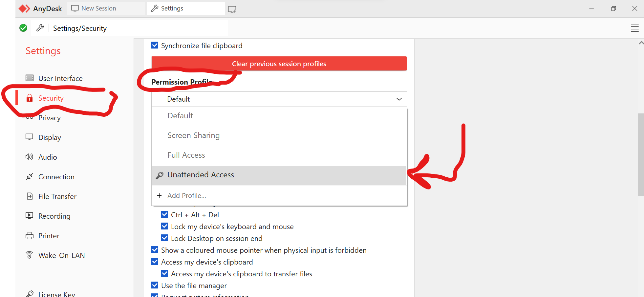Screen dimensions: 644x297
Task: Open Security settings section
Action: [51, 98]
